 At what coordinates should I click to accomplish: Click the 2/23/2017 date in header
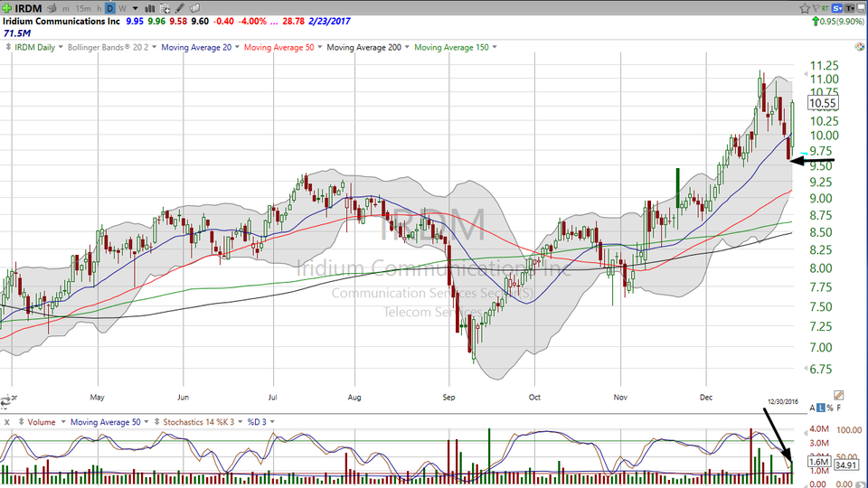(x=329, y=21)
